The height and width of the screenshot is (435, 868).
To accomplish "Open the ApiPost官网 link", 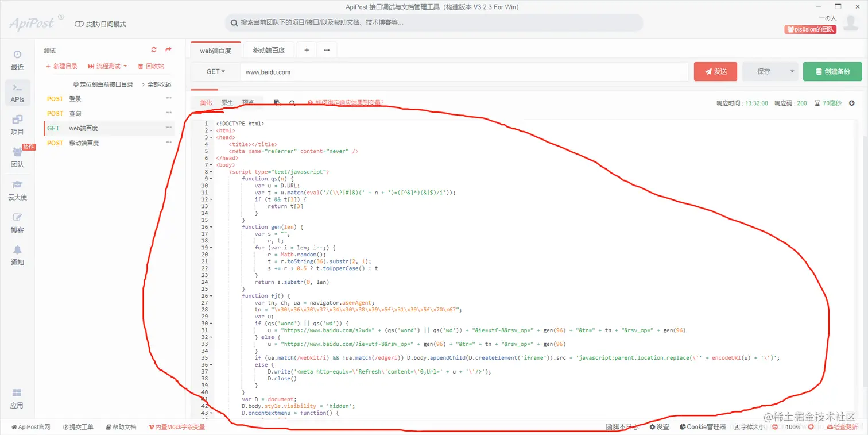I will click(31, 427).
